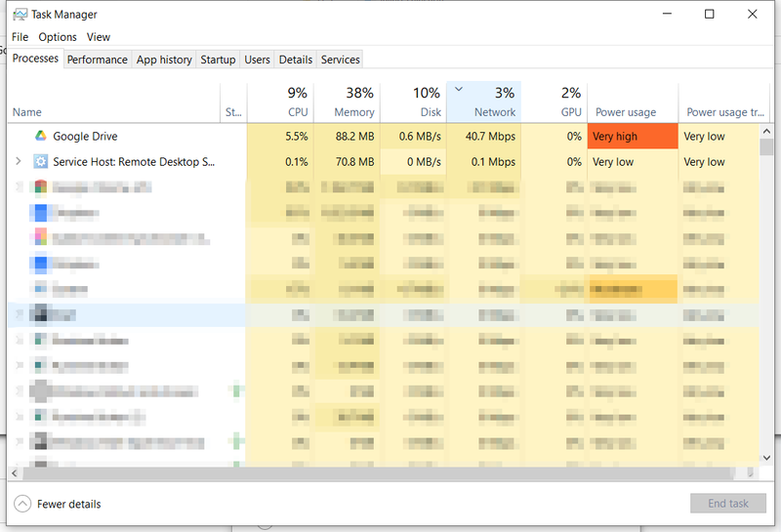Click the Google Drive process icon
Viewport: 781px width, 532px height.
click(40, 136)
